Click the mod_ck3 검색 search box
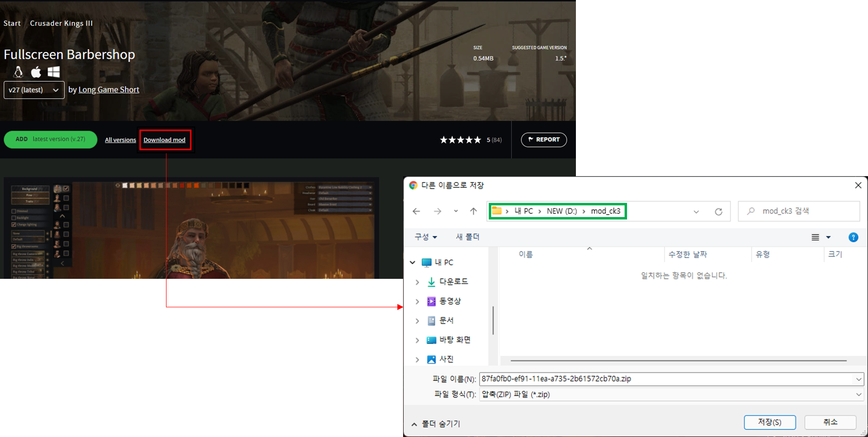 799,211
